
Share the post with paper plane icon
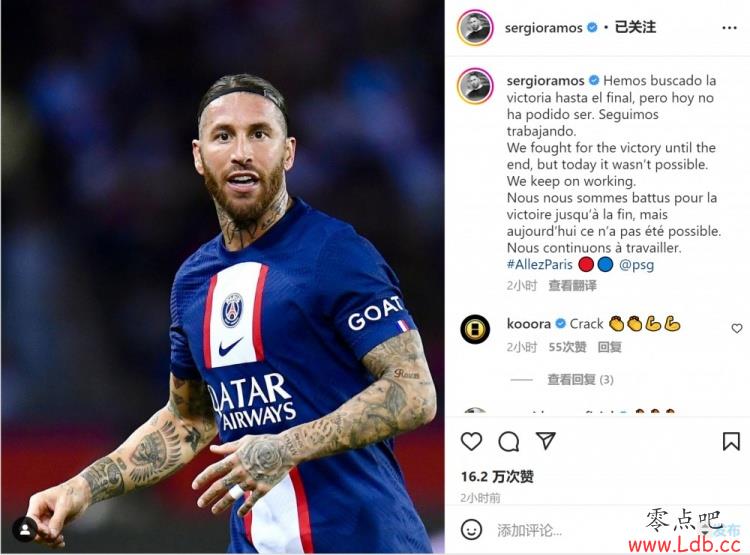545,441
